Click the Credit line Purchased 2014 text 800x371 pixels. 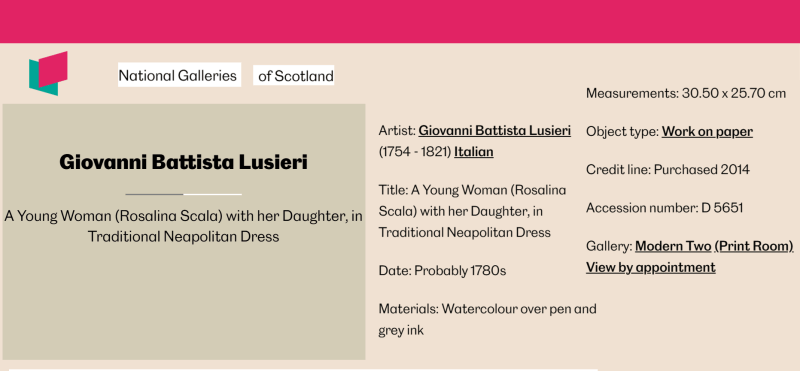pos(667,170)
